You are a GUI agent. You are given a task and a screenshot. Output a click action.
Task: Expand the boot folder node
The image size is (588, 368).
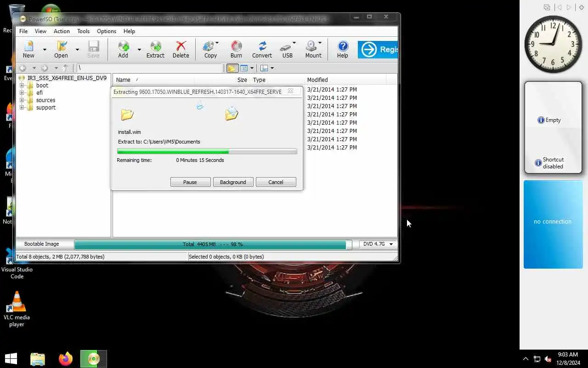tap(22, 86)
